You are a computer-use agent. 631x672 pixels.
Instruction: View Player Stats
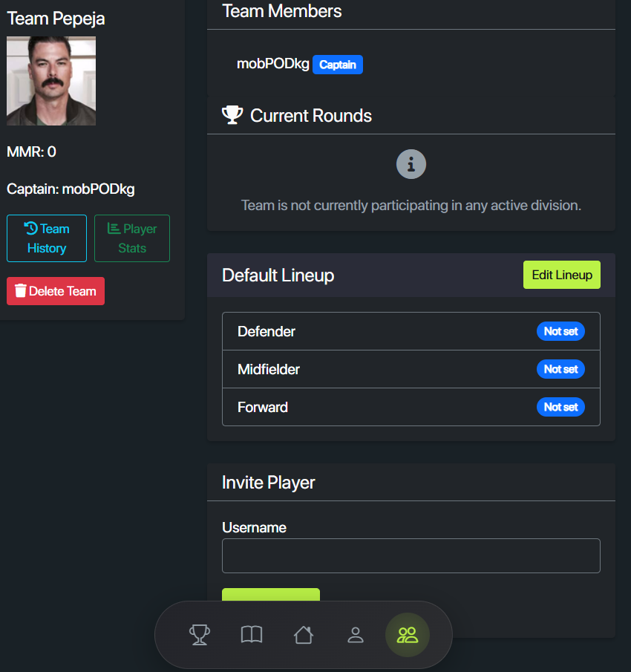pyautogui.click(x=132, y=238)
